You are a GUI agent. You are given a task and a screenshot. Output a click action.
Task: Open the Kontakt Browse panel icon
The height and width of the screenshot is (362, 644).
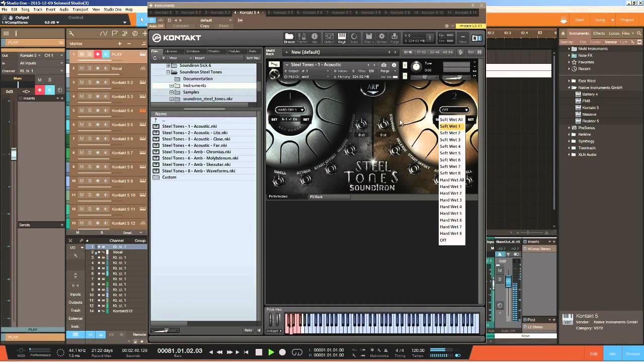click(289, 38)
